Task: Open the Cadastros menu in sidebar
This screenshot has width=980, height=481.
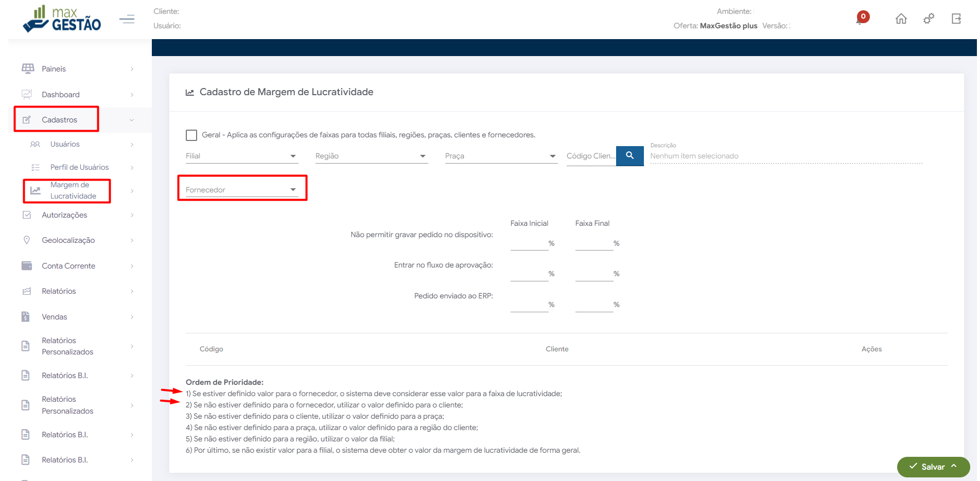Action: pyautogui.click(x=59, y=120)
